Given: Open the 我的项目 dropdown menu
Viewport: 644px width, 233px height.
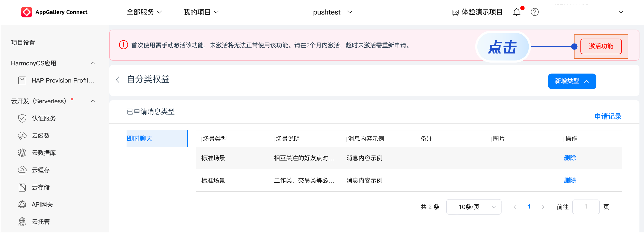Looking at the screenshot, I should coord(201,12).
